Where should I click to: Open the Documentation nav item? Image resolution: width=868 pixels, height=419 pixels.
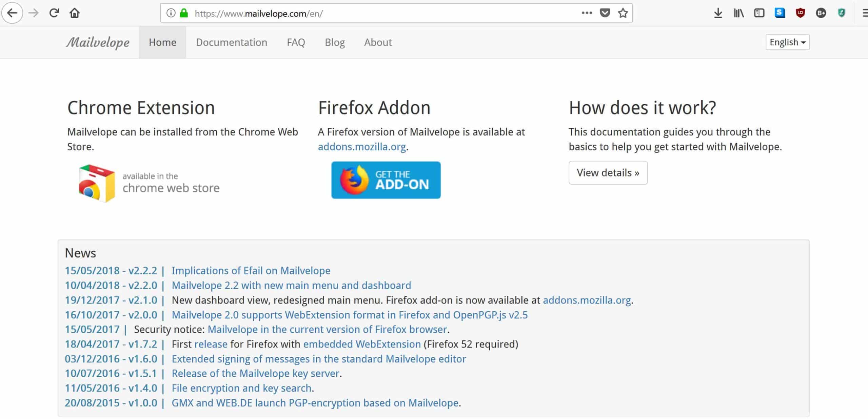pos(232,42)
